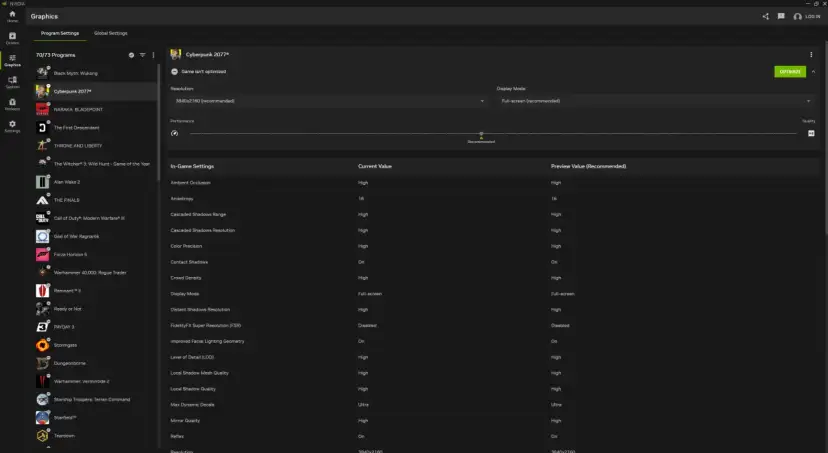
Task: Click the share icon in the top bar
Action: click(766, 16)
